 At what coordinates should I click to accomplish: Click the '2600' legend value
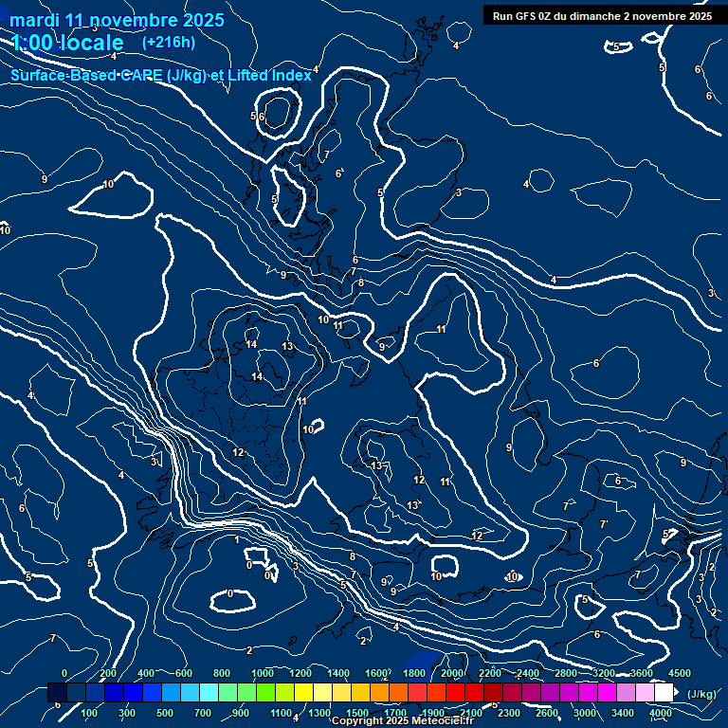[547, 713]
